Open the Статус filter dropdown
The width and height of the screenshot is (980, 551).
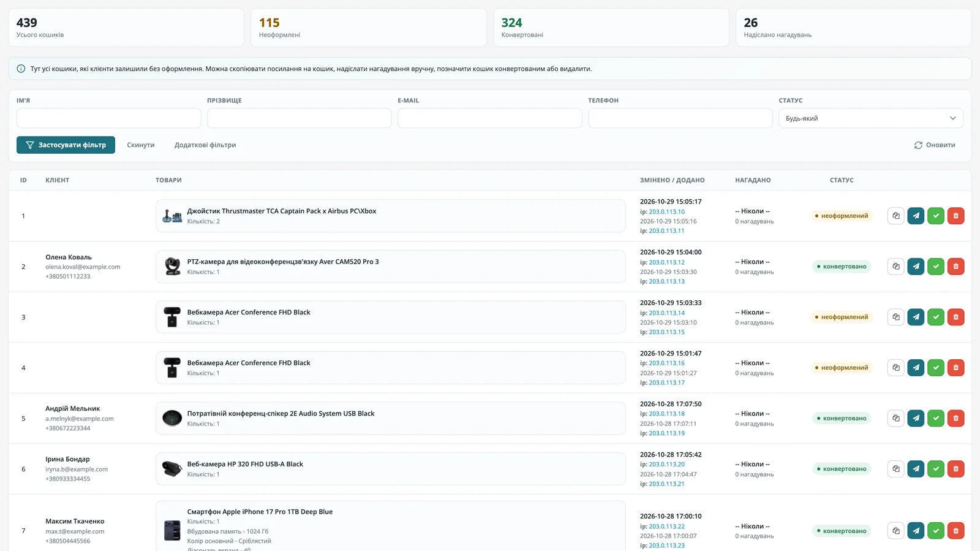coord(870,118)
